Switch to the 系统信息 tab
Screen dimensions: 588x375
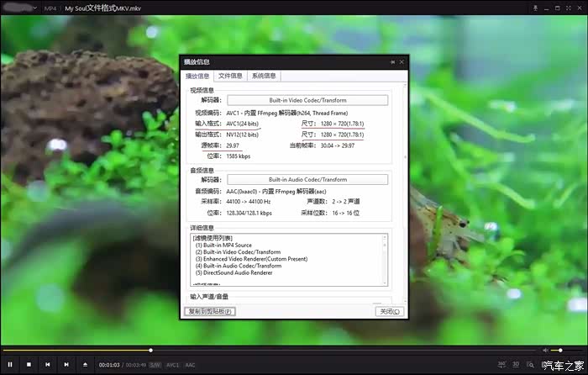point(264,76)
